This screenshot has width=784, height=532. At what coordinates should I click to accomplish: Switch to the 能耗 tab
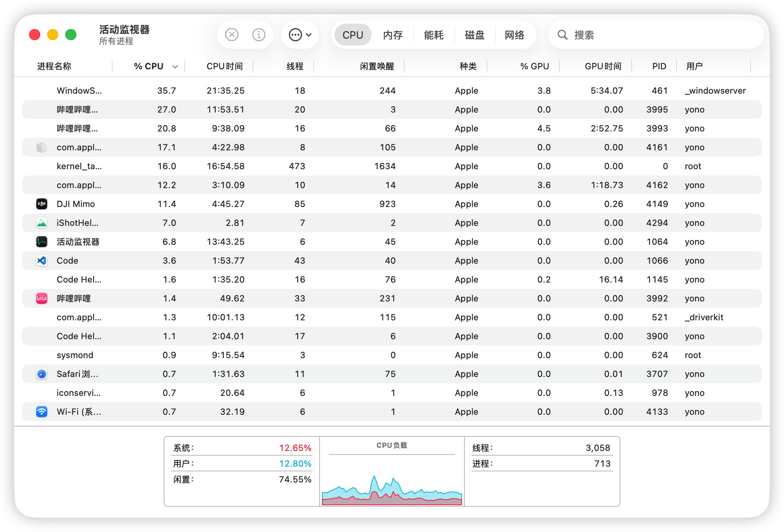click(433, 35)
